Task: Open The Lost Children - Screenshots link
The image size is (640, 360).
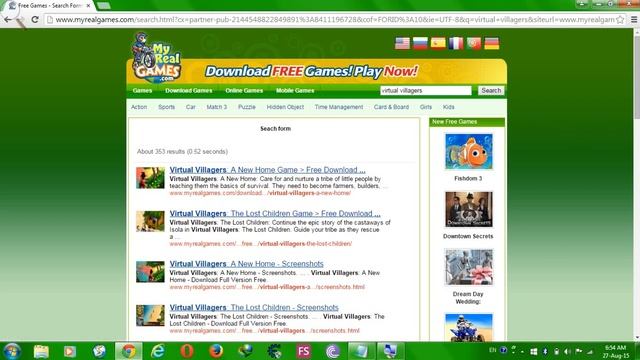Action: coord(254,307)
